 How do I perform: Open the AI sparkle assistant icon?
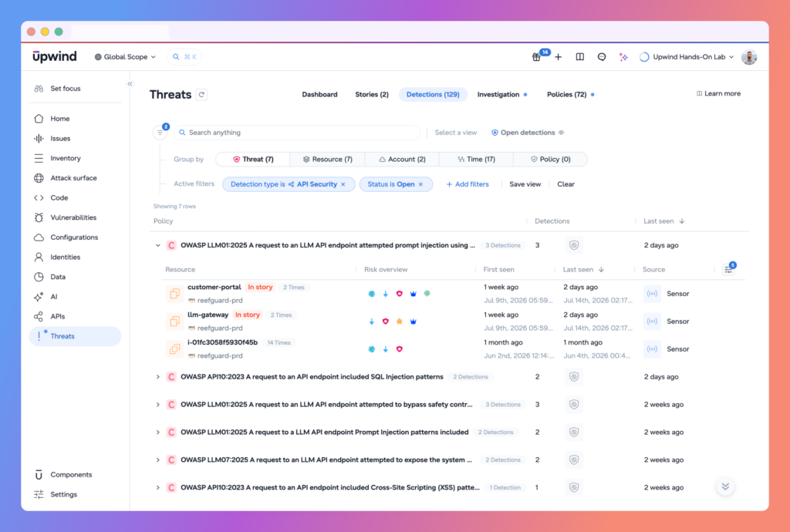(623, 57)
